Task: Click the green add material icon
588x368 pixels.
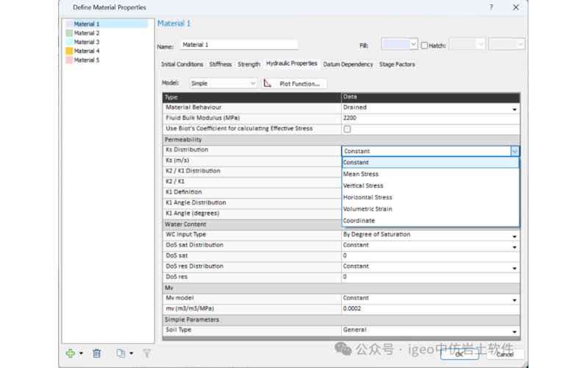Action: pyautogui.click(x=70, y=353)
